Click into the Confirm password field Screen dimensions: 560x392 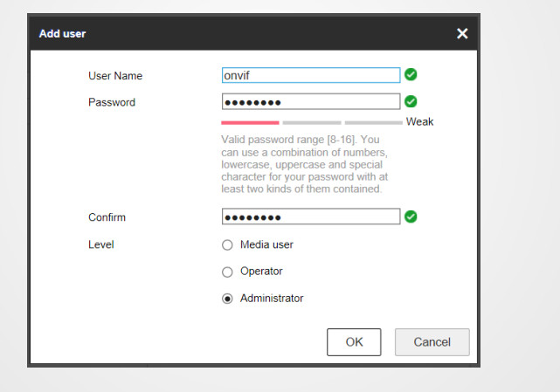click(x=310, y=217)
